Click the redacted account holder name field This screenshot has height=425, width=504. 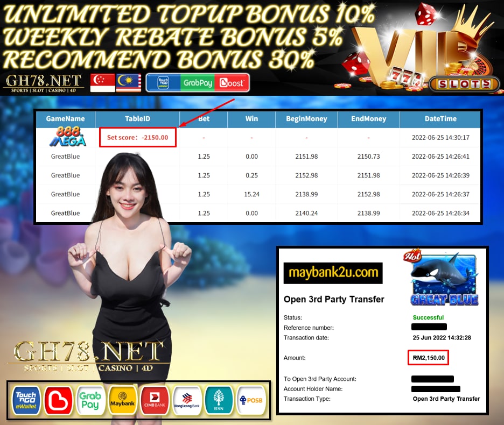coord(436,389)
